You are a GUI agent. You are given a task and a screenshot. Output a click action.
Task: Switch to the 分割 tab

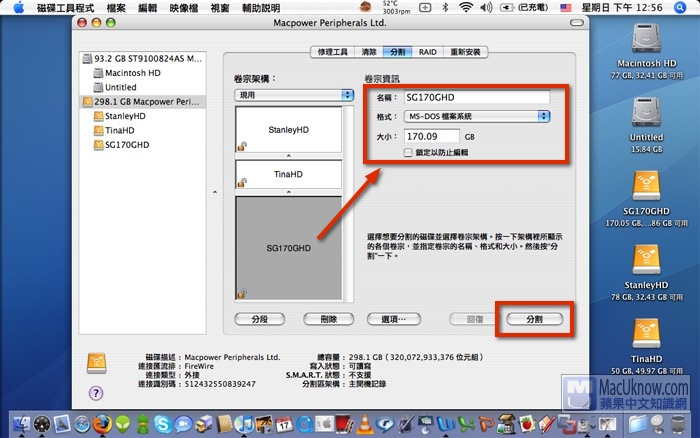click(x=397, y=52)
